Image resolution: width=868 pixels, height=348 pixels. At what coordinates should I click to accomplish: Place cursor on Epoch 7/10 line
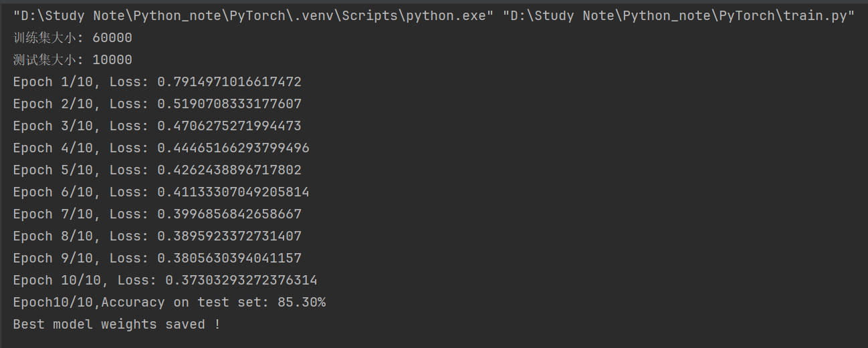click(x=157, y=214)
